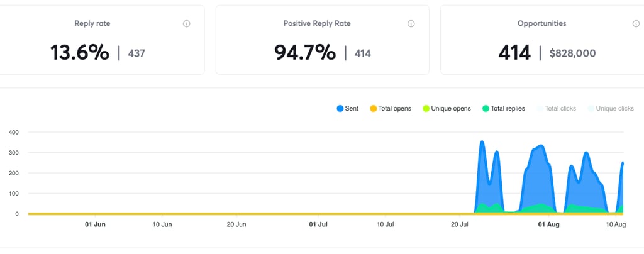Viewport: 644px width, 254px height.
Task: Click the 10 Aug date axis label
Action: [x=616, y=224]
